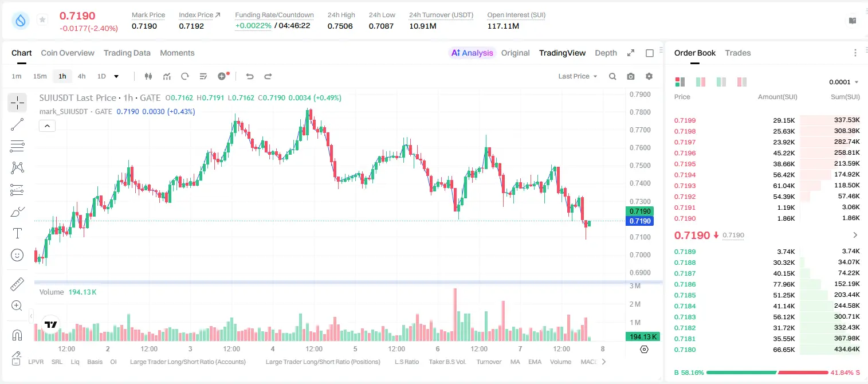The height and width of the screenshot is (384, 868).
Task: Click the undo arrow in chart toolbar
Action: [250, 76]
